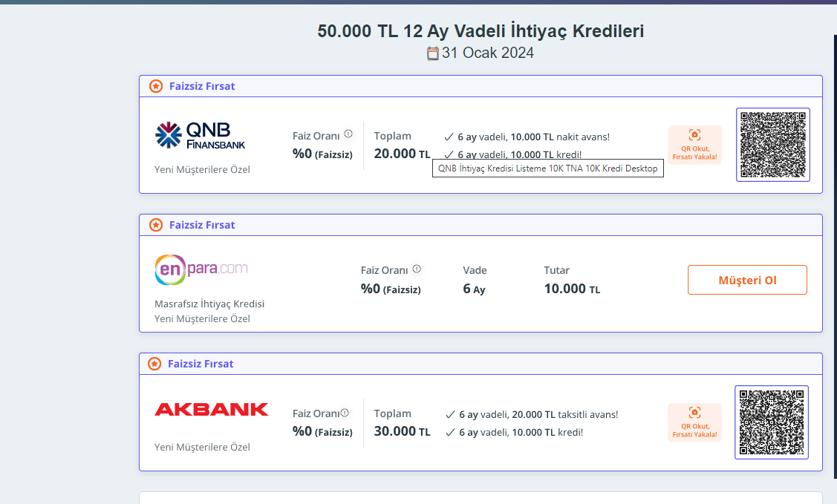Click '6 ay vadeli, 10.000 TL nakit avans!' text
This screenshot has height=504, width=837.
pyautogui.click(x=533, y=137)
